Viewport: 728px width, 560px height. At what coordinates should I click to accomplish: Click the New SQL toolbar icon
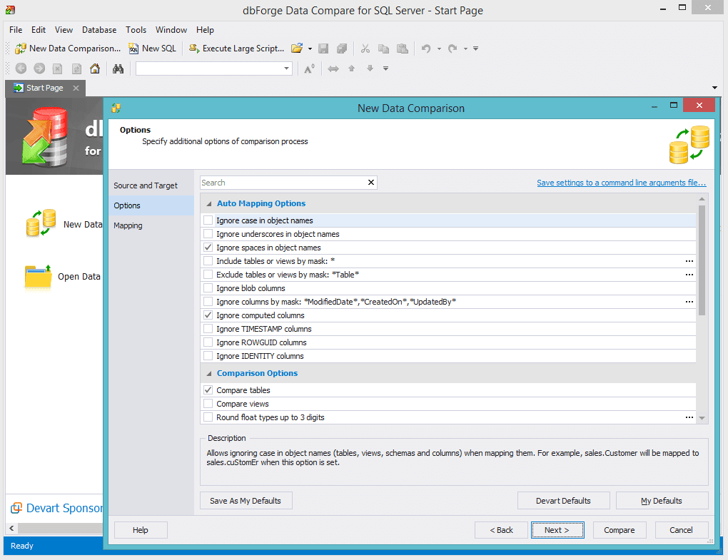click(134, 49)
